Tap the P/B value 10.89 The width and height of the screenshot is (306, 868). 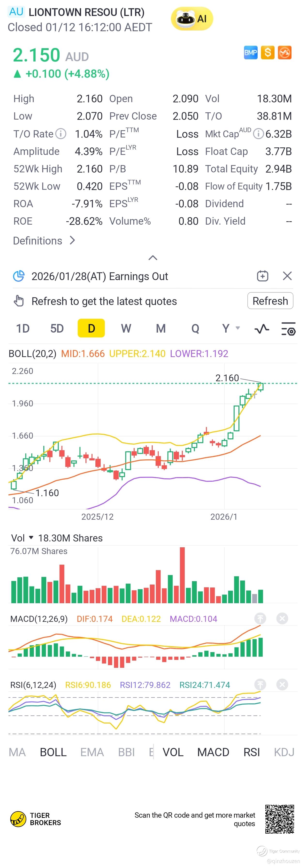tap(185, 168)
